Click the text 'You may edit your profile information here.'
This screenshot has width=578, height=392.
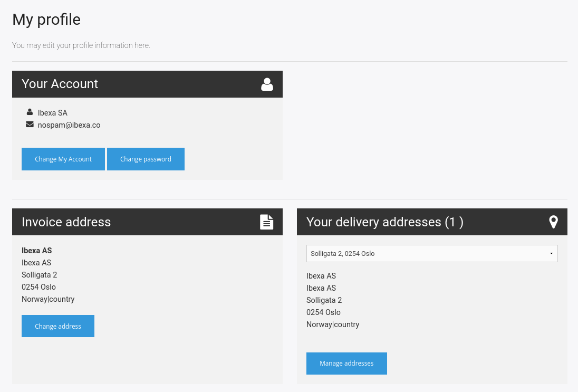81,45
